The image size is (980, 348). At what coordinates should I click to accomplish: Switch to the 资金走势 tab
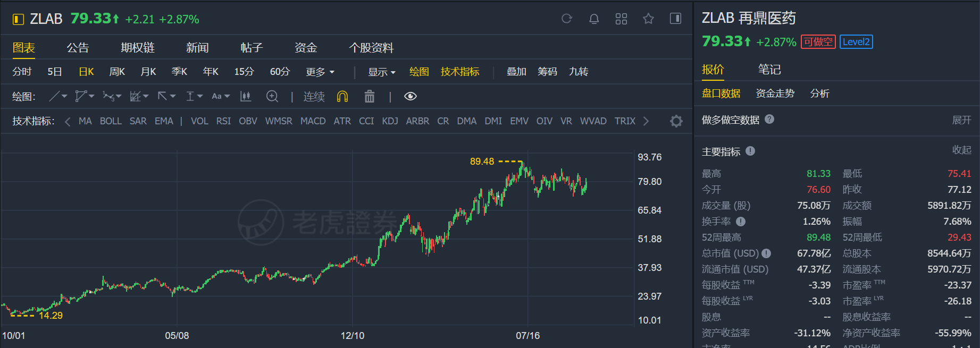[775, 94]
